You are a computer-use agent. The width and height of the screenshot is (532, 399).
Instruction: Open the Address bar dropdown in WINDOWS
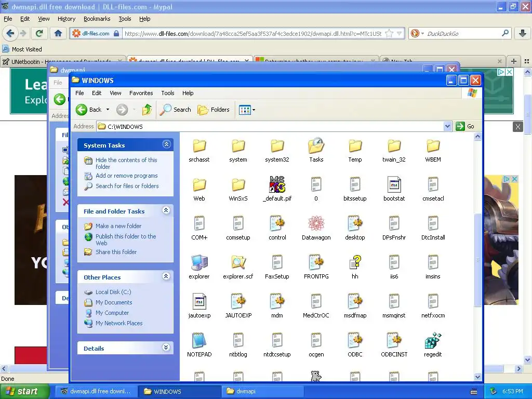(447, 126)
